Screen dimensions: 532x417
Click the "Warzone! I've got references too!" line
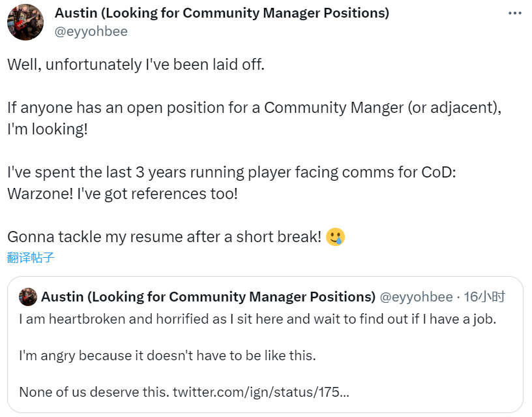(123, 194)
